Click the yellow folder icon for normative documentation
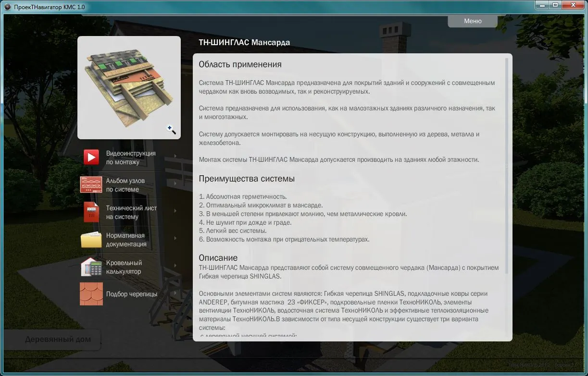The height and width of the screenshot is (376, 588). point(91,240)
